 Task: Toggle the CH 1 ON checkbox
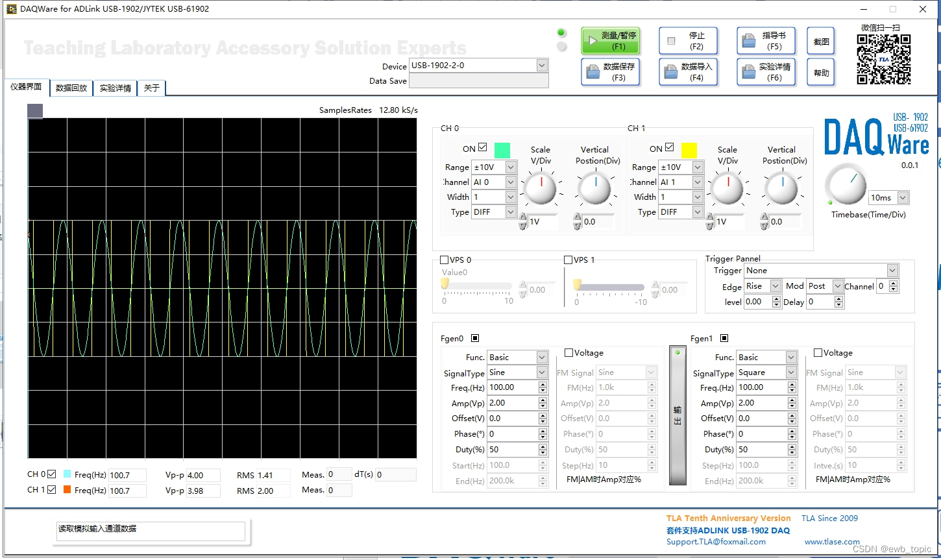pyautogui.click(x=669, y=148)
